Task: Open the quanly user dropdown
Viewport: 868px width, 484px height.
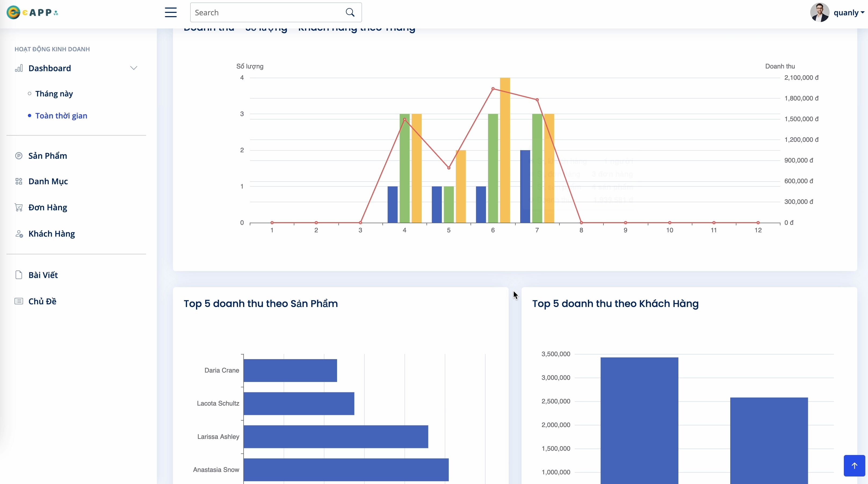Action: (x=848, y=12)
